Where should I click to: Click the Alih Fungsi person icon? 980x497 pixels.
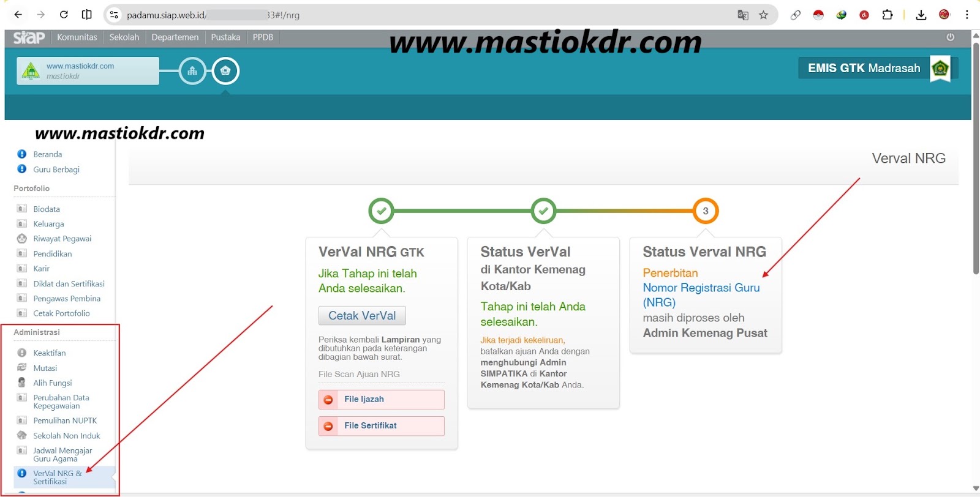click(22, 383)
